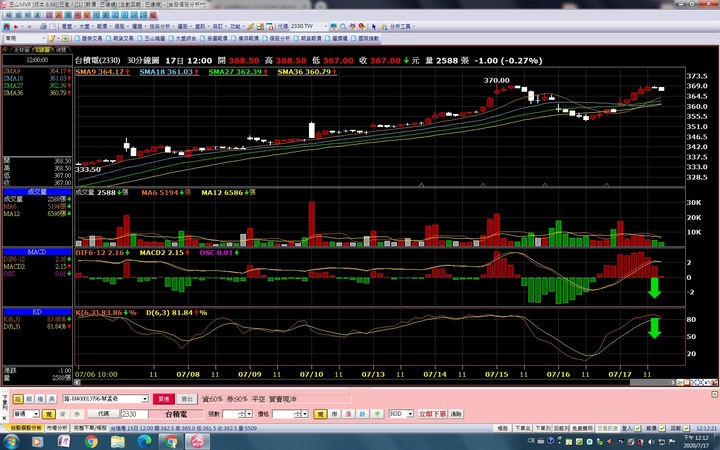Click the blue MACD indicator header
Viewport: 720px width, 450px height.
[37, 252]
